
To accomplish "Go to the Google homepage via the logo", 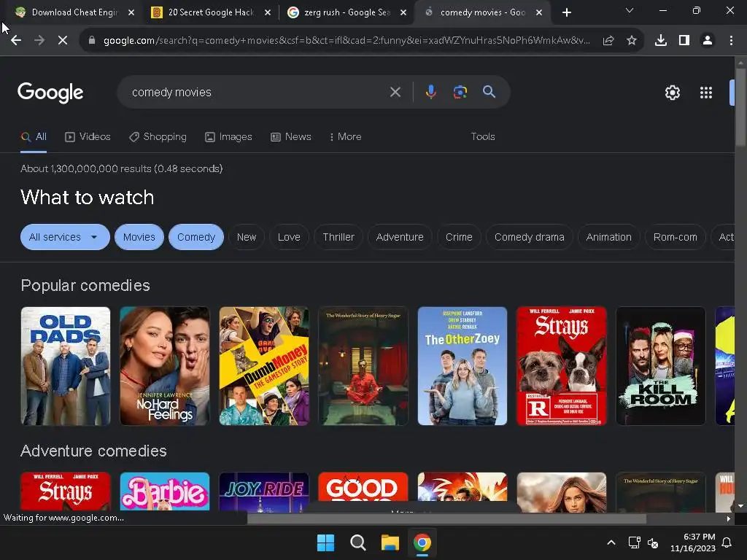I will pyautogui.click(x=50, y=93).
